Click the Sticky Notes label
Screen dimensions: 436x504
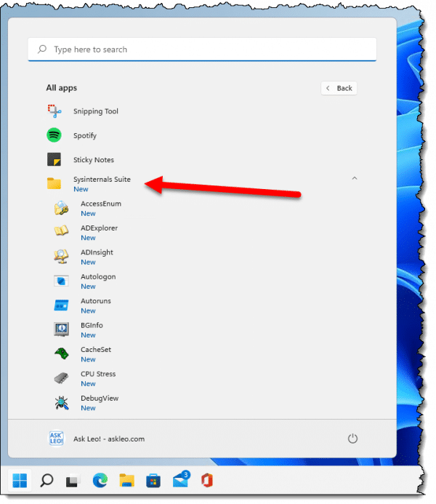pos(94,160)
